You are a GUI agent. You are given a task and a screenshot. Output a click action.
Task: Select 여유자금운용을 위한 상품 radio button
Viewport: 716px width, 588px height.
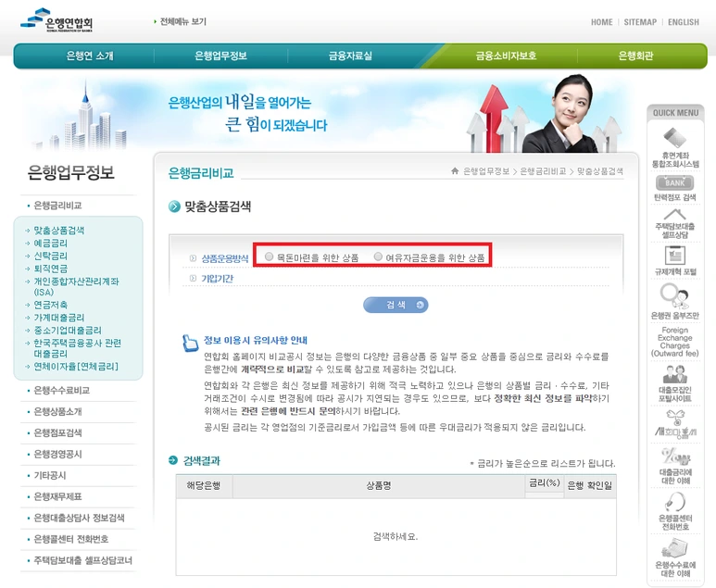click(378, 256)
